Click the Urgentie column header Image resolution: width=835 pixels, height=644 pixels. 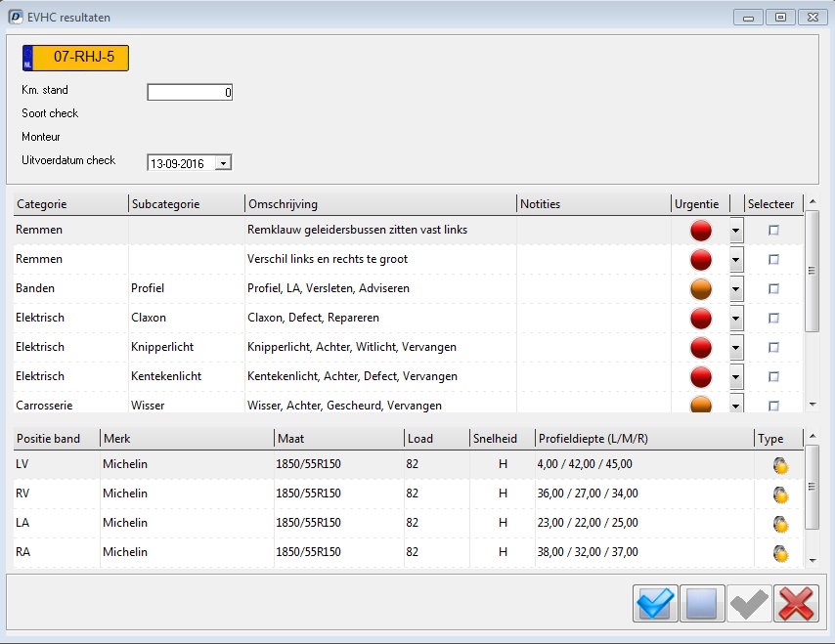700,204
